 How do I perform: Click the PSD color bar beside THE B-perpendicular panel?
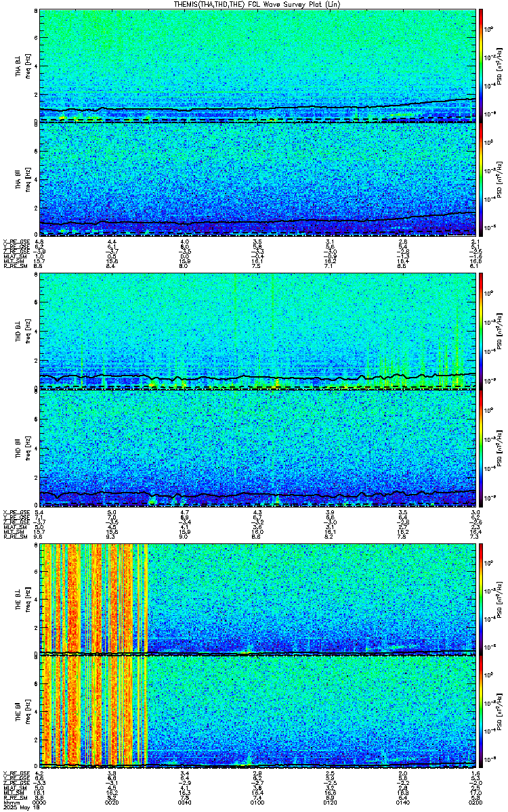click(x=481, y=599)
